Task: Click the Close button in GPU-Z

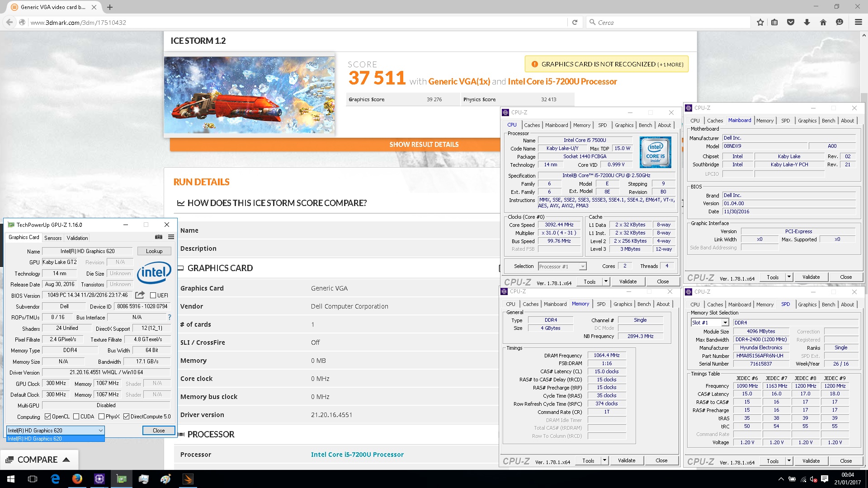Action: [x=159, y=431]
